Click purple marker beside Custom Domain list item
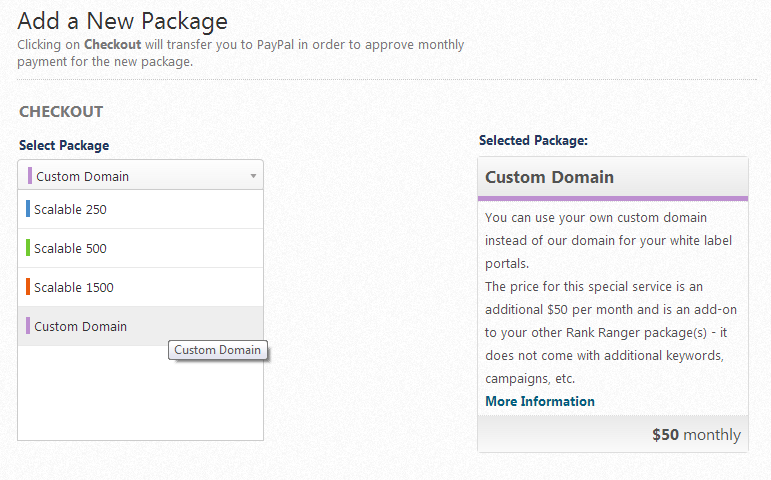The image size is (771, 480). click(28, 326)
